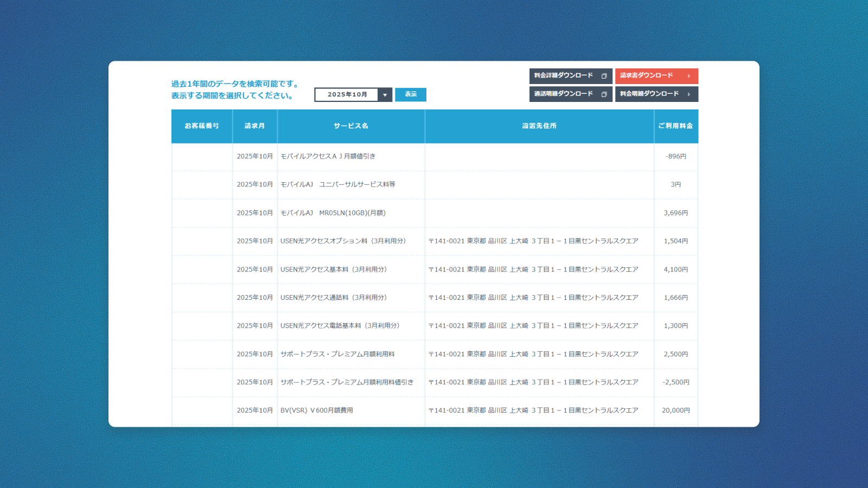868x488 pixels.
Task: Click the 3円 amount
Action: tap(676, 185)
